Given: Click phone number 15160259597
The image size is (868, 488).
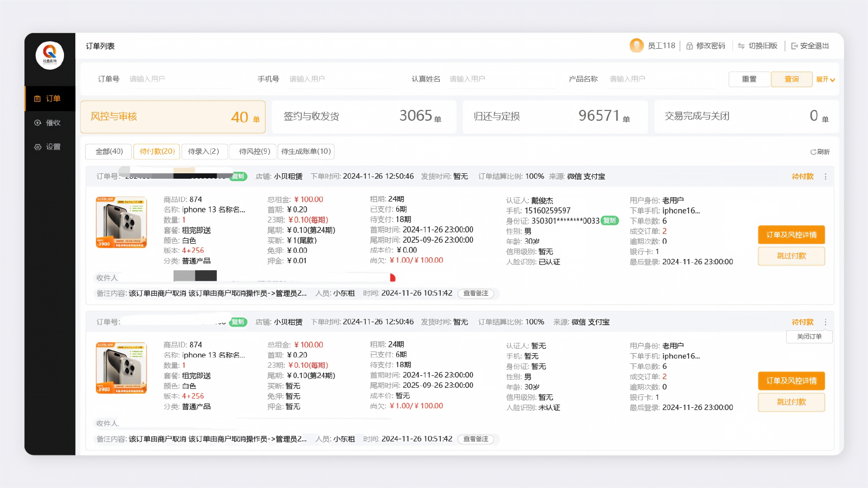Looking at the screenshot, I should tap(548, 211).
